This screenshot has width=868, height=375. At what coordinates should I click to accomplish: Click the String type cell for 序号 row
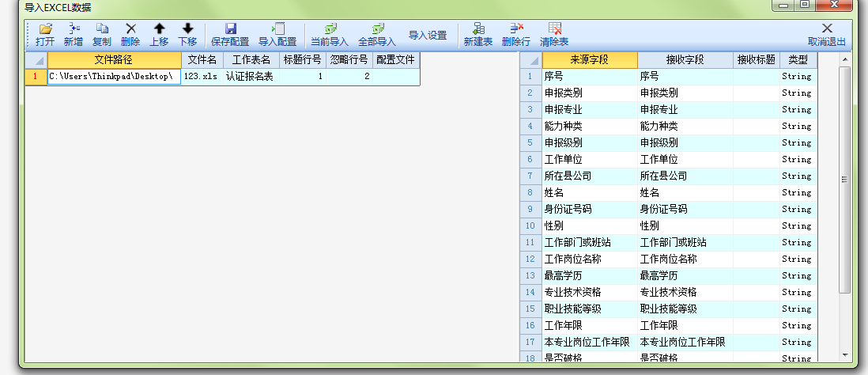(x=798, y=77)
